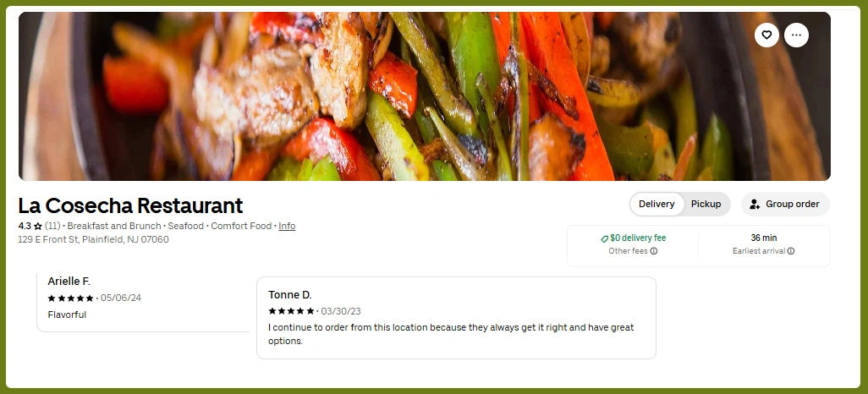Open the $0 delivery fee details
The image size is (868, 394).
click(x=633, y=244)
